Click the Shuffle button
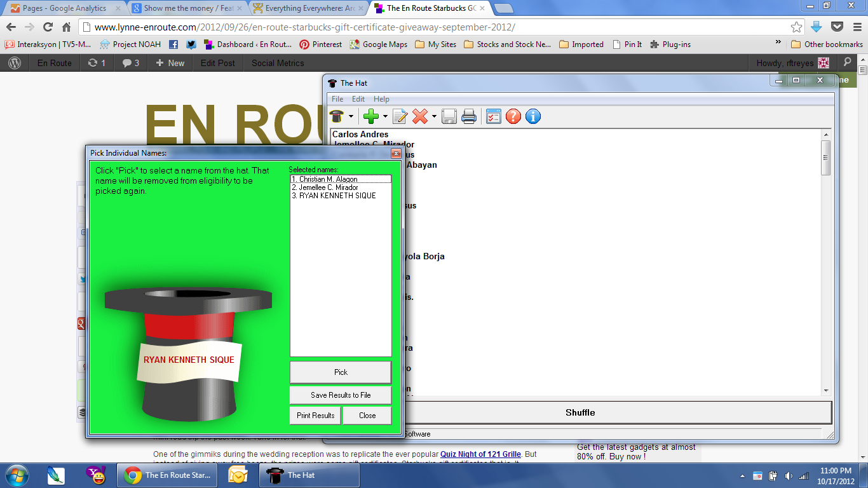 [x=580, y=412]
